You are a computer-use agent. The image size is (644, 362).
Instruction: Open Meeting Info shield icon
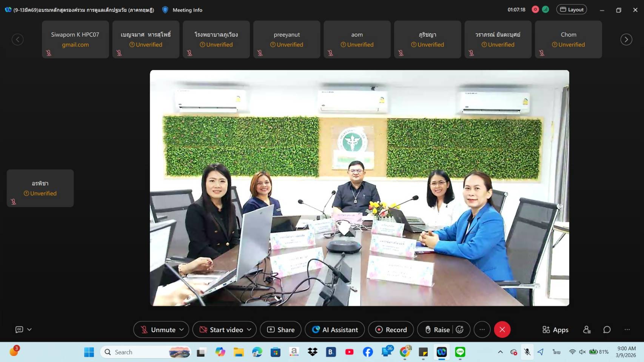[x=165, y=10]
